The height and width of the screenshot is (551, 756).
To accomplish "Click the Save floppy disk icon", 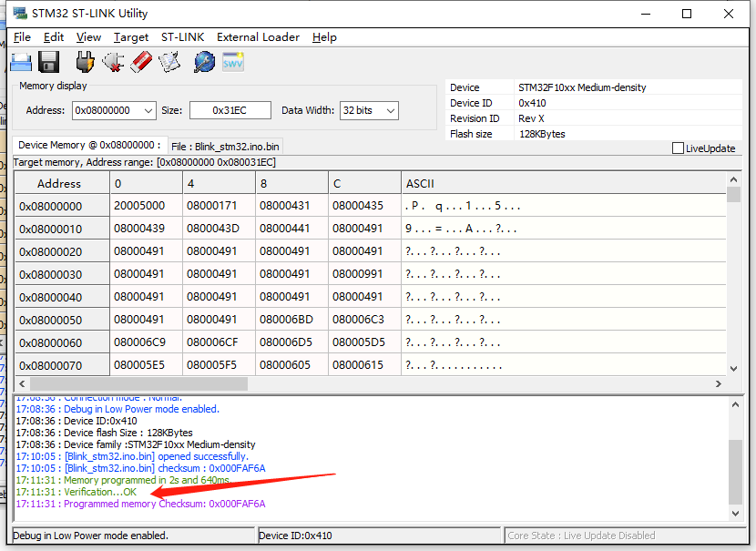I will tap(48, 62).
